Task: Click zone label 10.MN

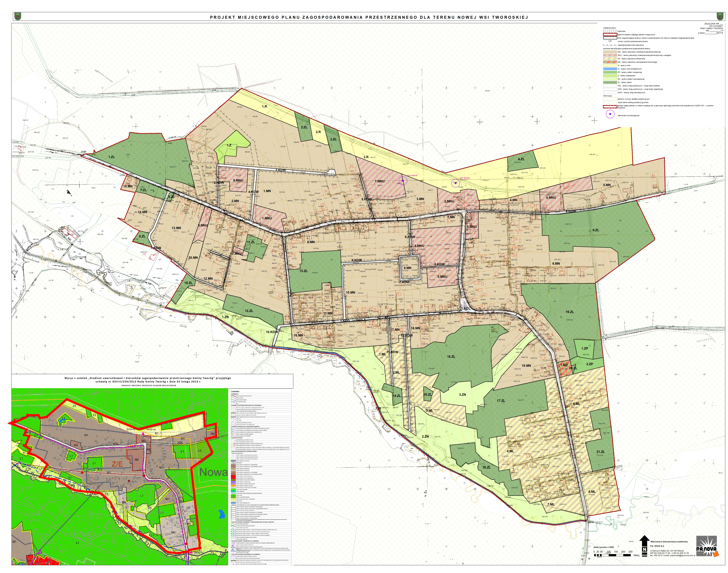Action: click(350, 293)
